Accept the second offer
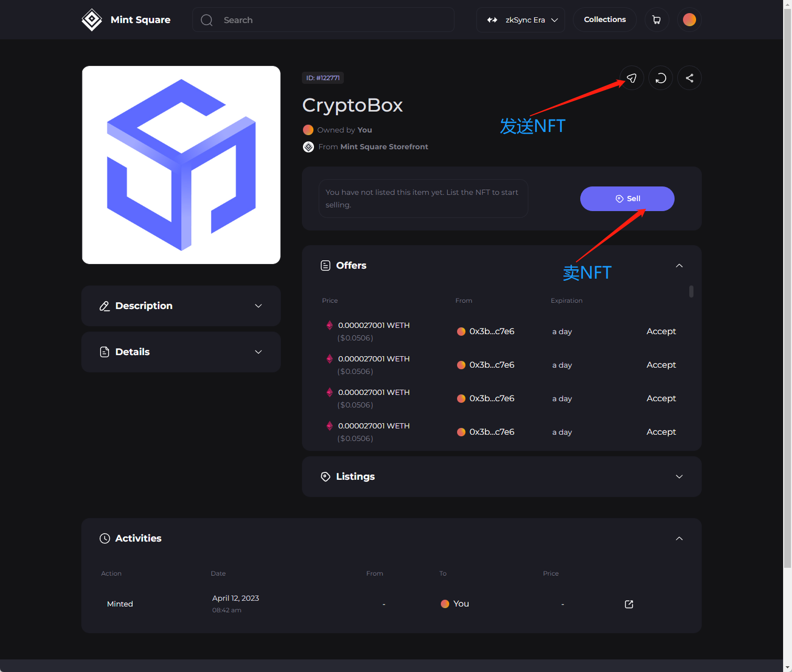This screenshot has width=792, height=672. tap(661, 365)
